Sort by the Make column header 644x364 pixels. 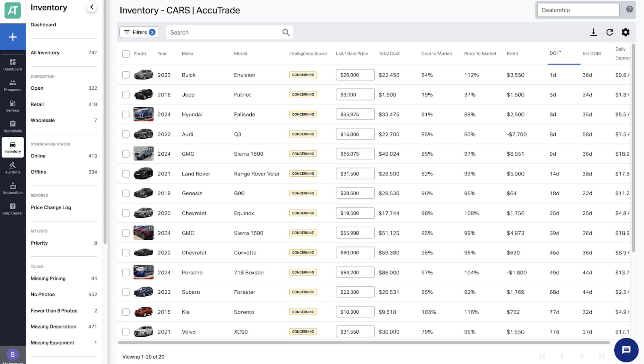click(187, 53)
